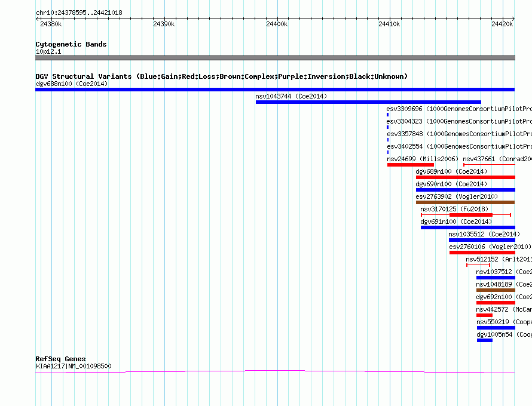Select the red nsv24699 loss bar
Viewport: 532px width, 406px height.
coord(411,165)
